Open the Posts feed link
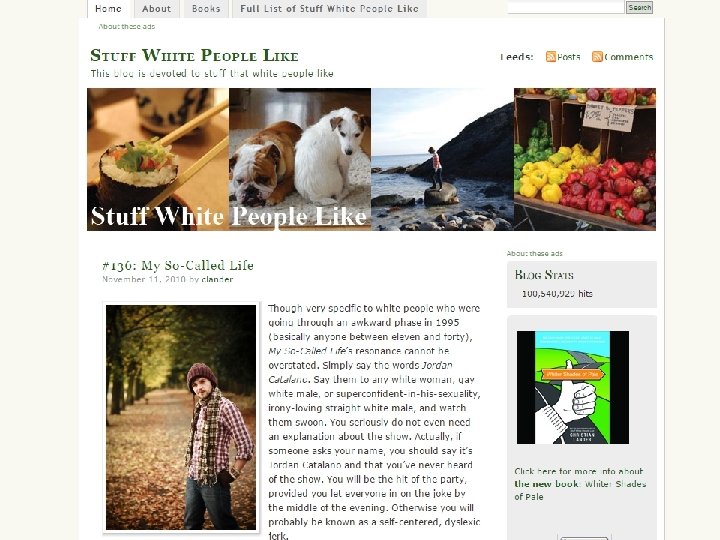720x540 pixels. tap(568, 57)
